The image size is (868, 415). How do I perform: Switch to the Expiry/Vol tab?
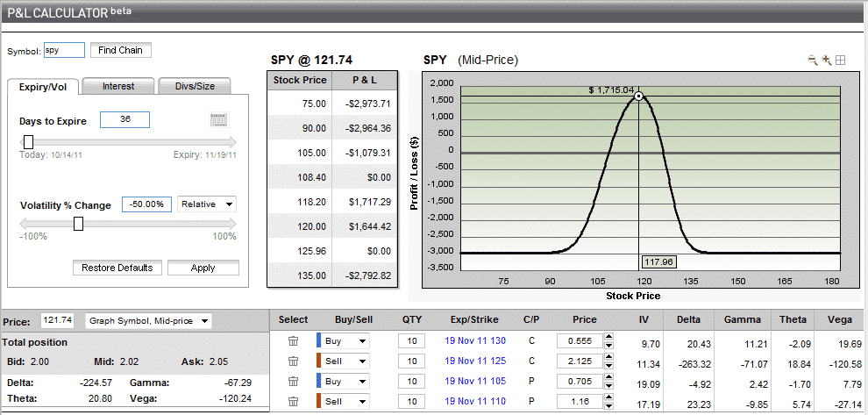[43, 87]
